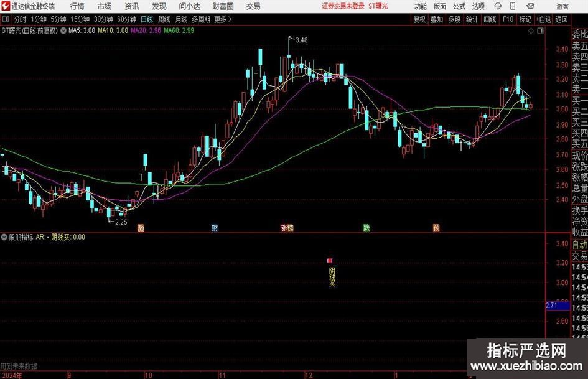
Task: Click the MA10: 3.08 label
Action: point(113,30)
